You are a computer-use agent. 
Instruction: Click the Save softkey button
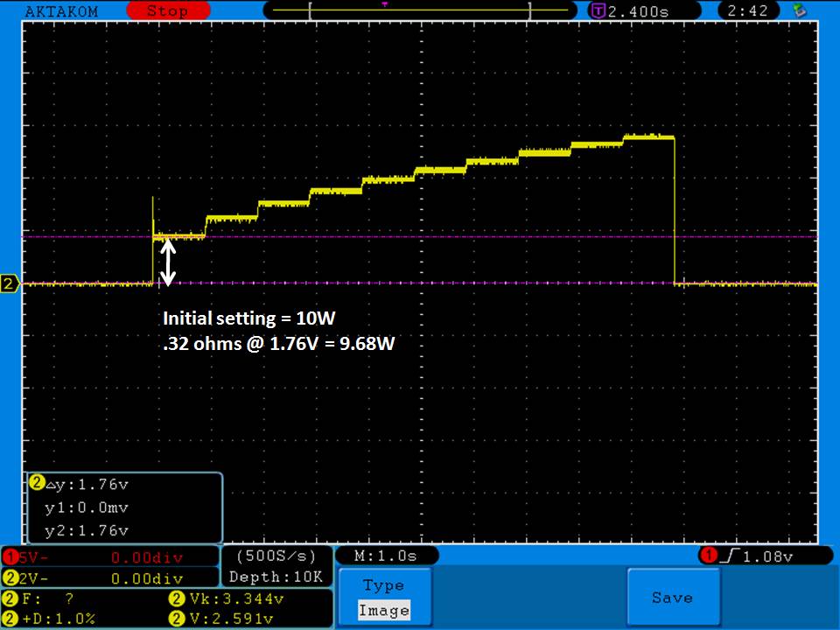pos(672,598)
